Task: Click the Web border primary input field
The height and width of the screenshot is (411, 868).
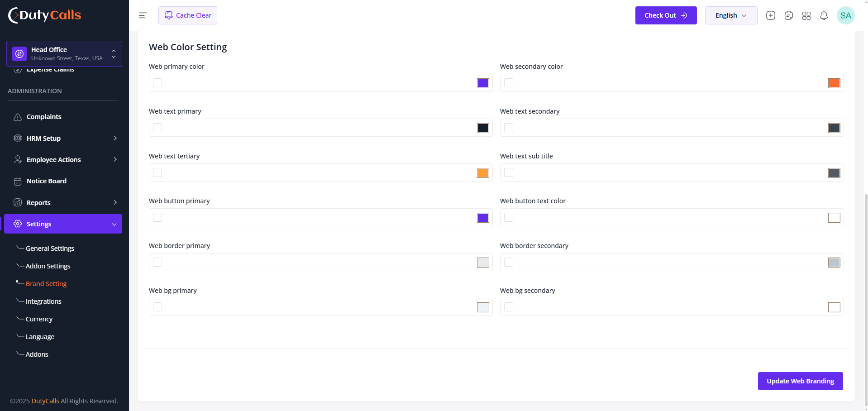Action: (x=320, y=262)
